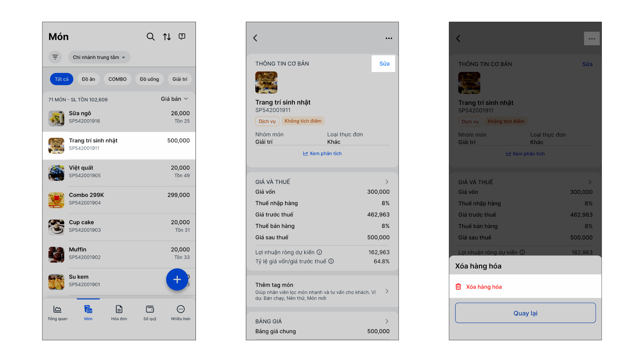Select the COMBO category chip
644x362 pixels.
(117, 79)
